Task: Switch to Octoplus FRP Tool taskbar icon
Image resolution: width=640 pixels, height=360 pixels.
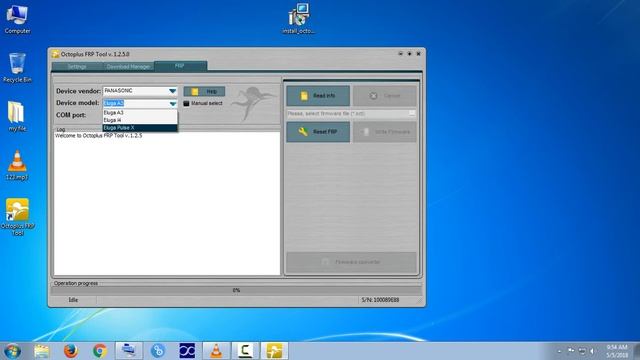Action: point(274,351)
